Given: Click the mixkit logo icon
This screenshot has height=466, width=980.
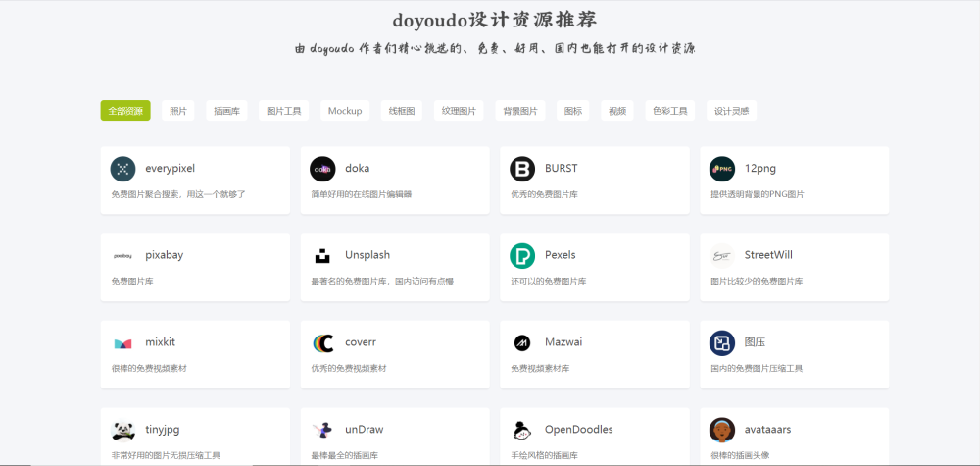Looking at the screenshot, I should click(123, 342).
